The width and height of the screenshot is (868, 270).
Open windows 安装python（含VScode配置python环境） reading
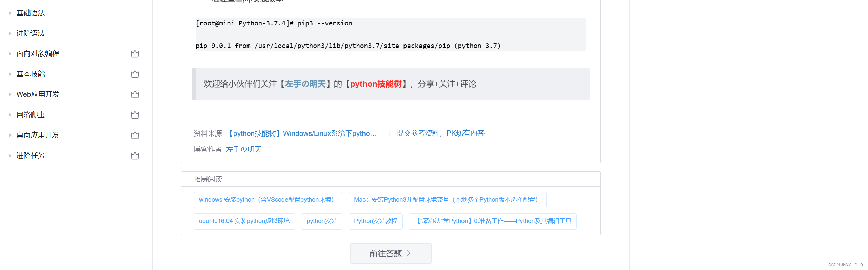pyautogui.click(x=268, y=200)
